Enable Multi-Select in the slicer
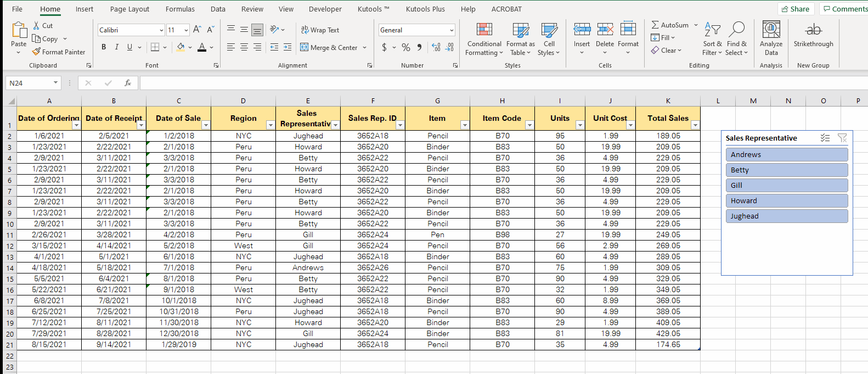 [825, 138]
